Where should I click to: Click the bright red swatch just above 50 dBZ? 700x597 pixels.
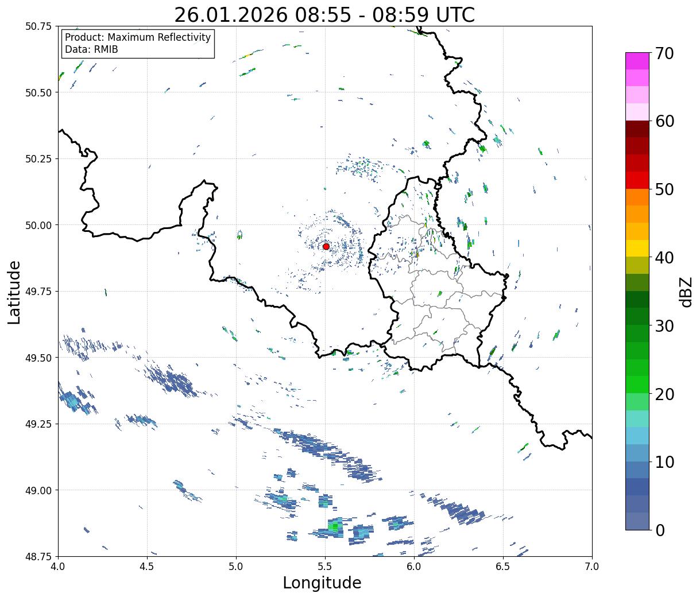(637, 180)
